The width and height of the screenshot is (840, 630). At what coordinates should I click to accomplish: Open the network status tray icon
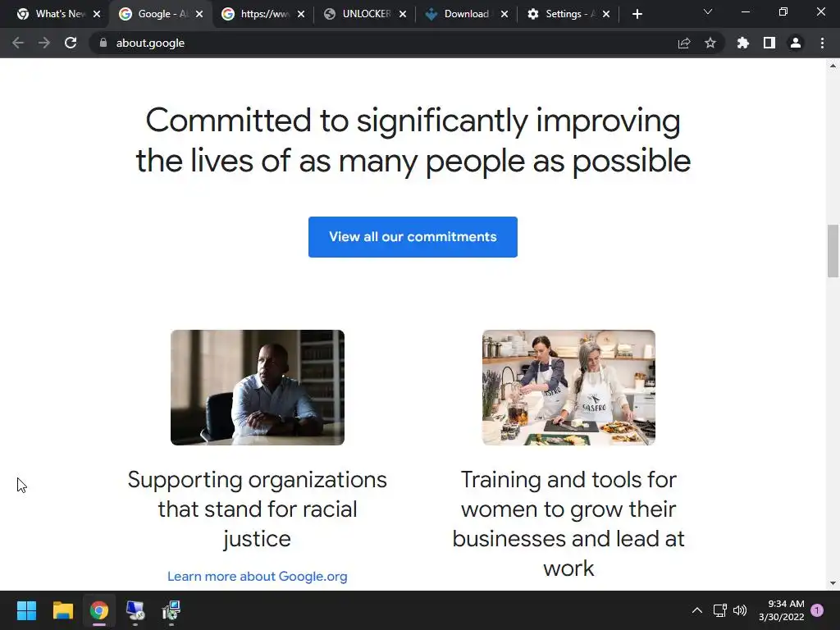[720, 610]
